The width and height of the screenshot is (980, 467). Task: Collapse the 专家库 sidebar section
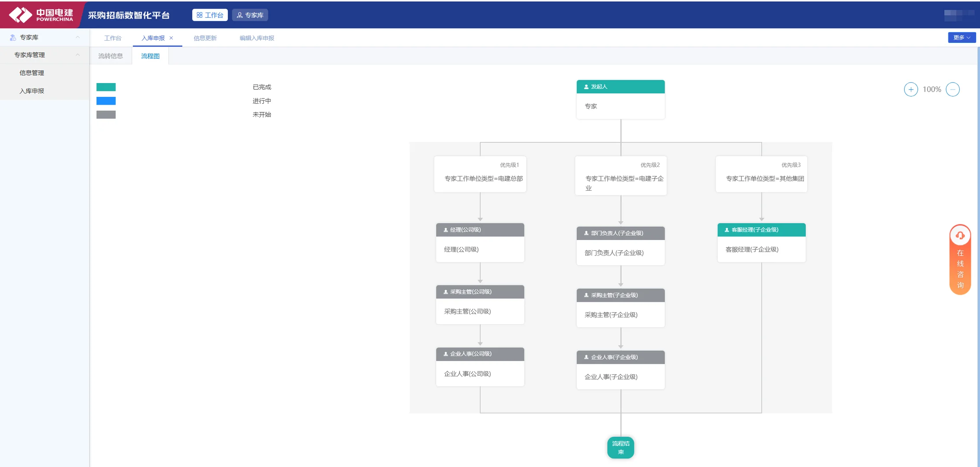78,38
